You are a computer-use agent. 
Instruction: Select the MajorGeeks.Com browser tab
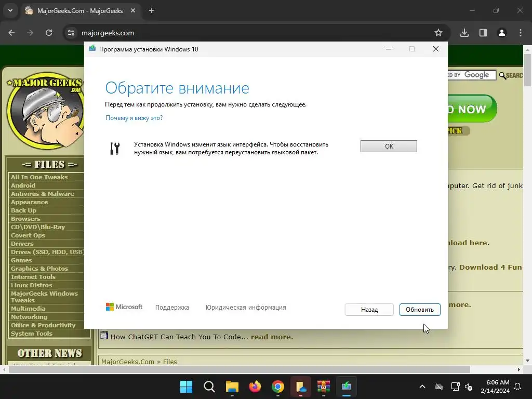[81, 11]
